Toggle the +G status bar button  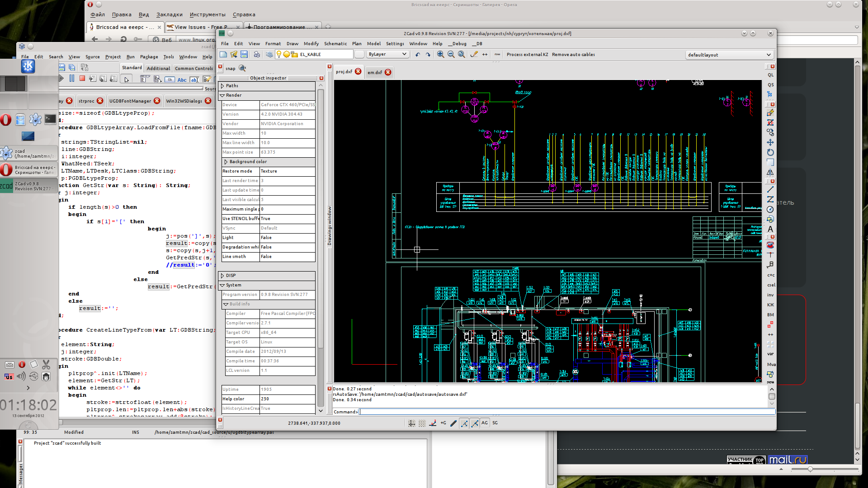[x=443, y=423]
